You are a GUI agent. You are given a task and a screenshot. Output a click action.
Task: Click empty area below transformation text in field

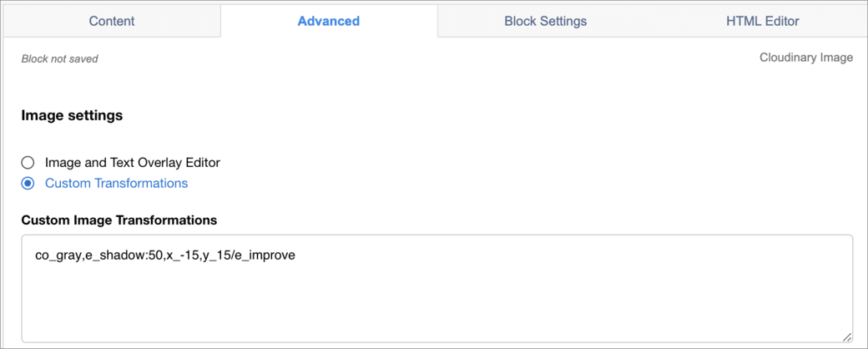tap(437, 305)
